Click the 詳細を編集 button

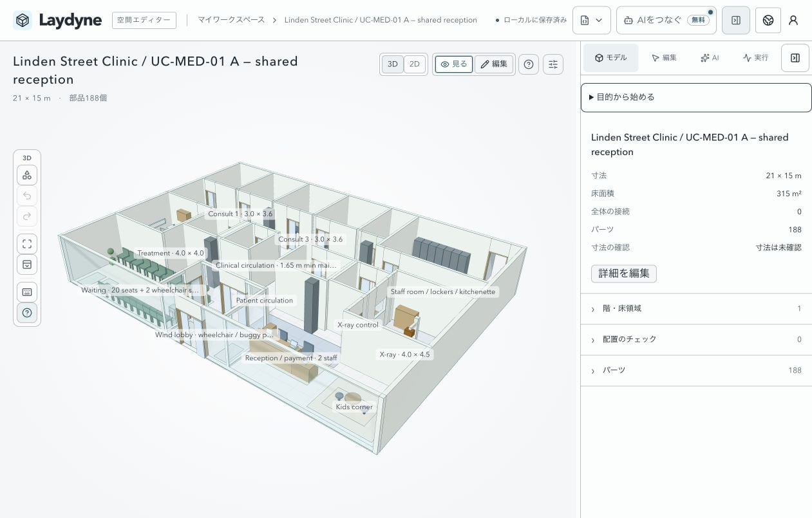click(624, 273)
